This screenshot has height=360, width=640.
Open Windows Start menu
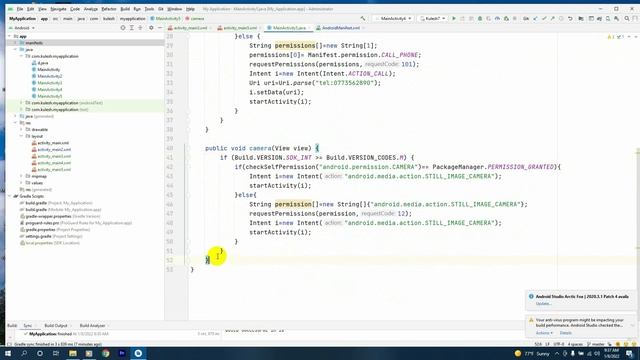[8, 353]
